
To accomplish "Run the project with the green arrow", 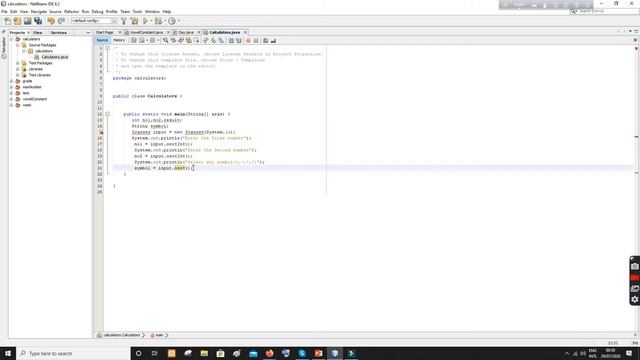I will tap(145, 21).
